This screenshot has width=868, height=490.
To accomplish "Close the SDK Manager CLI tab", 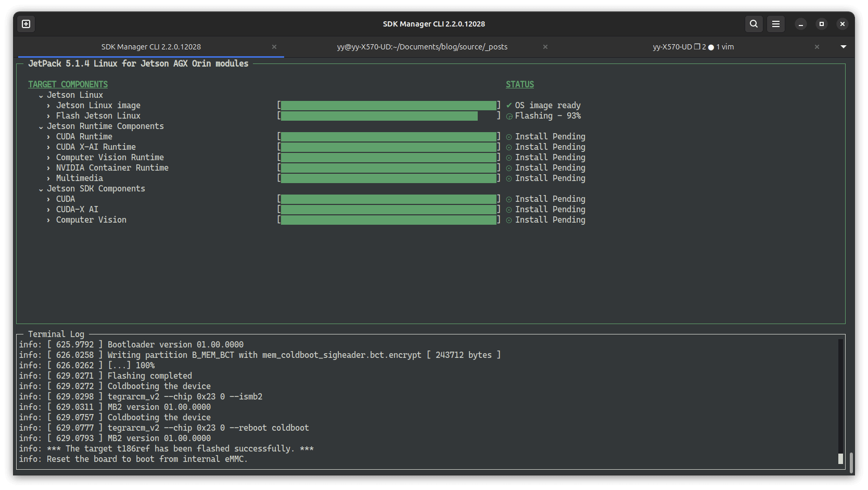I will pos(274,47).
